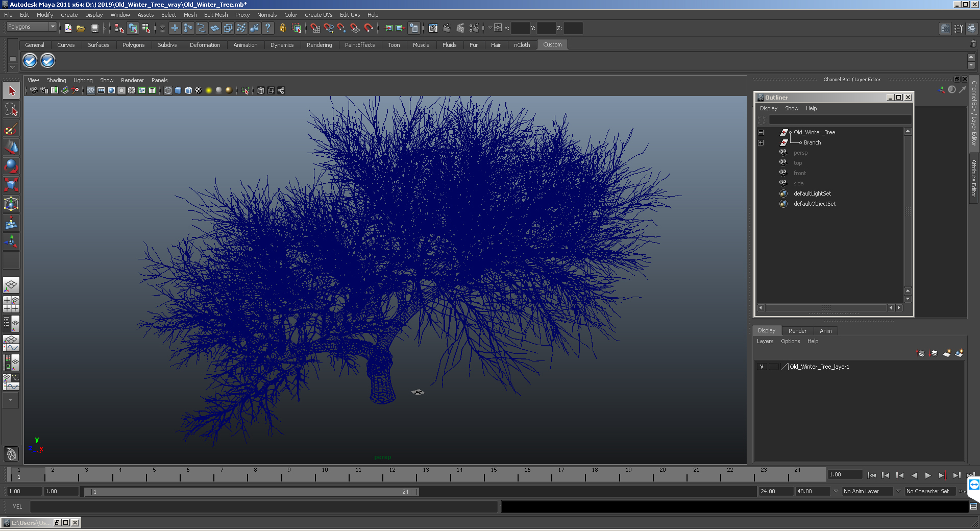Screen dimensions: 980x531
Task: Activate the Rotate tool (blue sphere)
Action: 11,165
